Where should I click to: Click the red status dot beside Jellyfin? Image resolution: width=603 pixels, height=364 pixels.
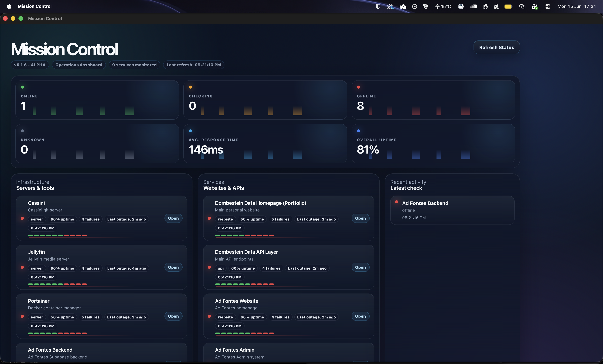(22, 267)
